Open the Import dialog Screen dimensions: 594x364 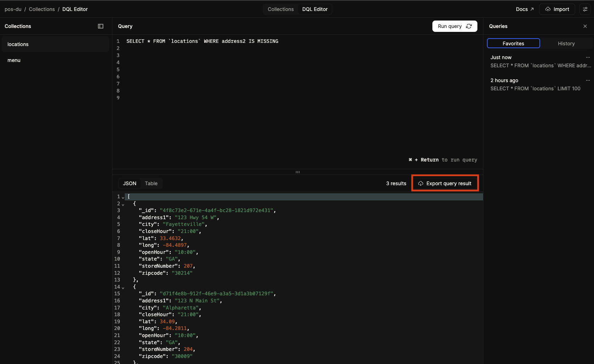557,9
